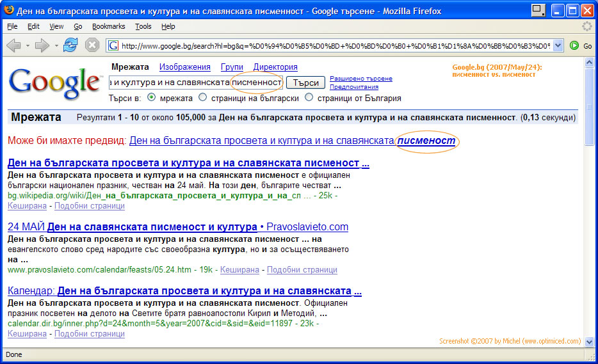Image resolution: width=598 pixels, height=364 pixels.
Task: Click the vertical scrollbar up arrow
Action: tap(589, 62)
